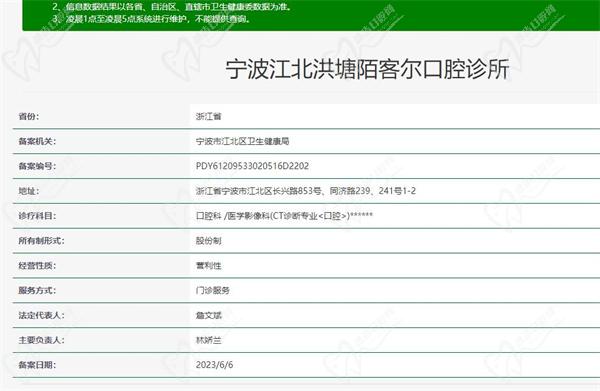Click record number PDY61209533020516D2202
The image size is (600, 391).
(252, 166)
